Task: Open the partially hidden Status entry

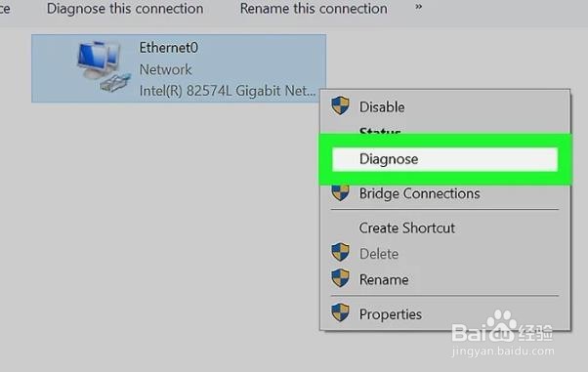Action: click(380, 130)
